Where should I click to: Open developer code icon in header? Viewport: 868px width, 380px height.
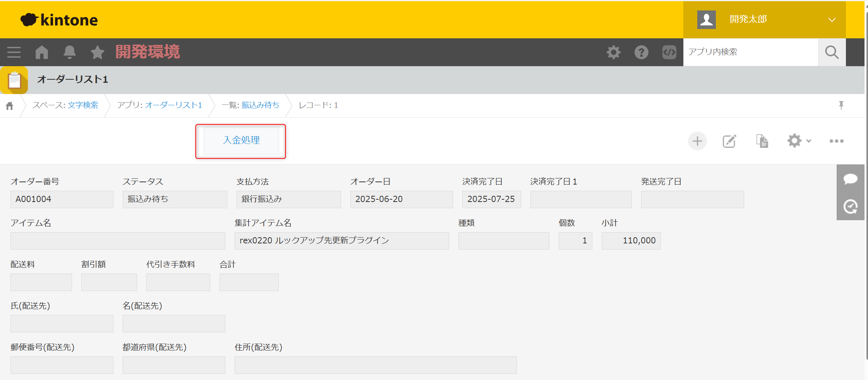coord(669,52)
